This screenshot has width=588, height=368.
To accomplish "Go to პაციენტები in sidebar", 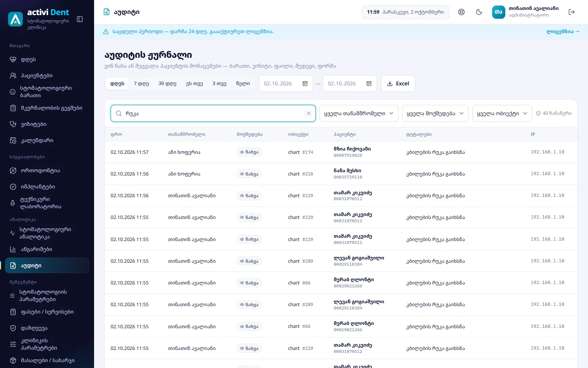I will (47, 75).
